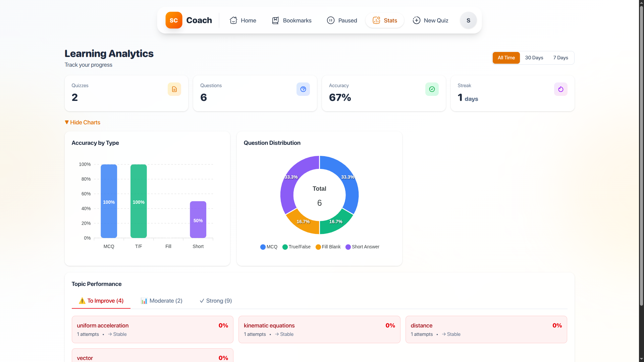Image resolution: width=644 pixels, height=362 pixels.
Task: Open the S user profile menu
Action: click(x=468, y=20)
